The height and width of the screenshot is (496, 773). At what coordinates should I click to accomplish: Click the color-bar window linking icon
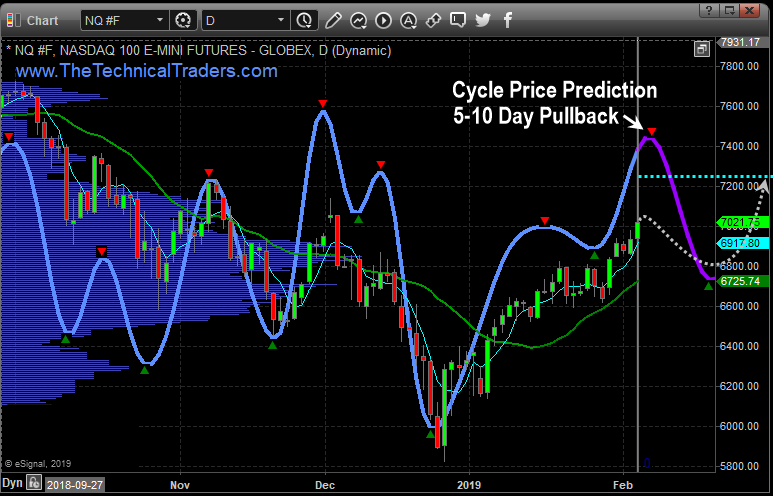13,20
